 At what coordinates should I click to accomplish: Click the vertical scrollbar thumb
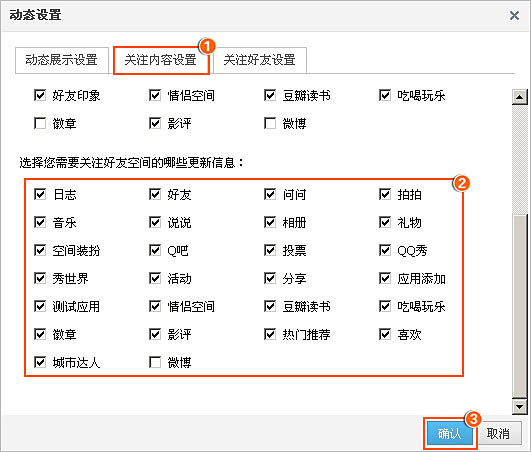[x=519, y=305]
